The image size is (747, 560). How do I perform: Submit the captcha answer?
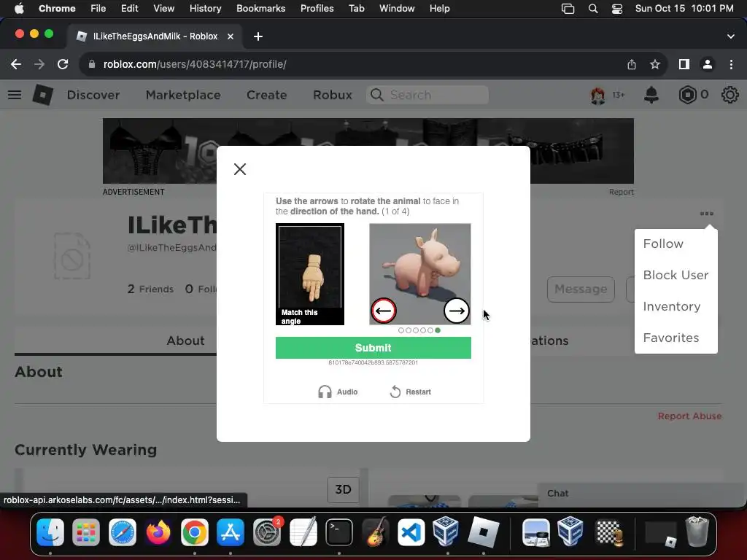point(373,348)
